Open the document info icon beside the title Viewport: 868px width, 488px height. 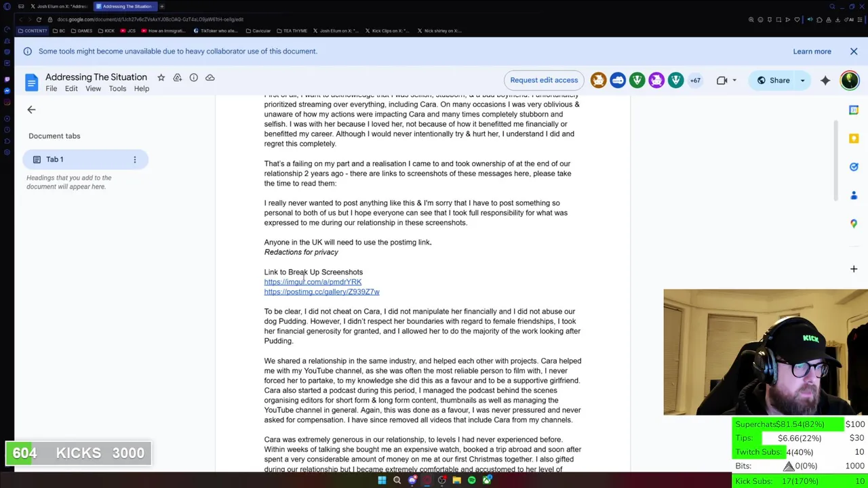(x=193, y=77)
